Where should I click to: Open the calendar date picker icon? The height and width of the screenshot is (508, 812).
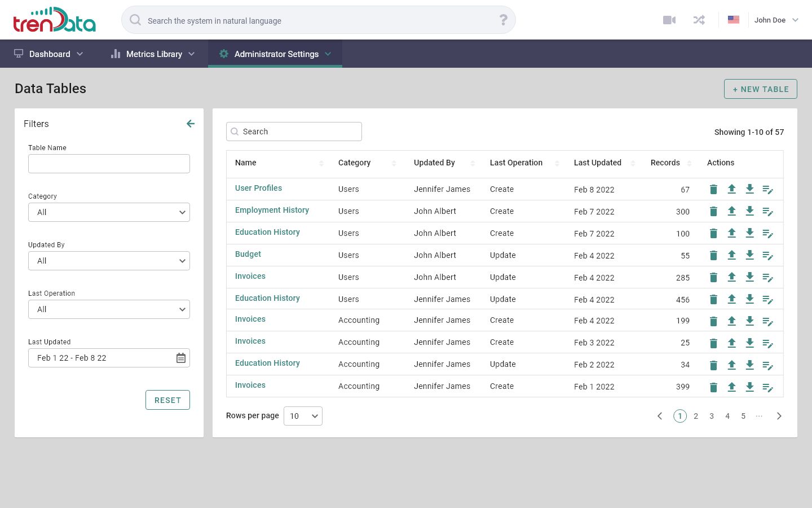pyautogui.click(x=180, y=358)
